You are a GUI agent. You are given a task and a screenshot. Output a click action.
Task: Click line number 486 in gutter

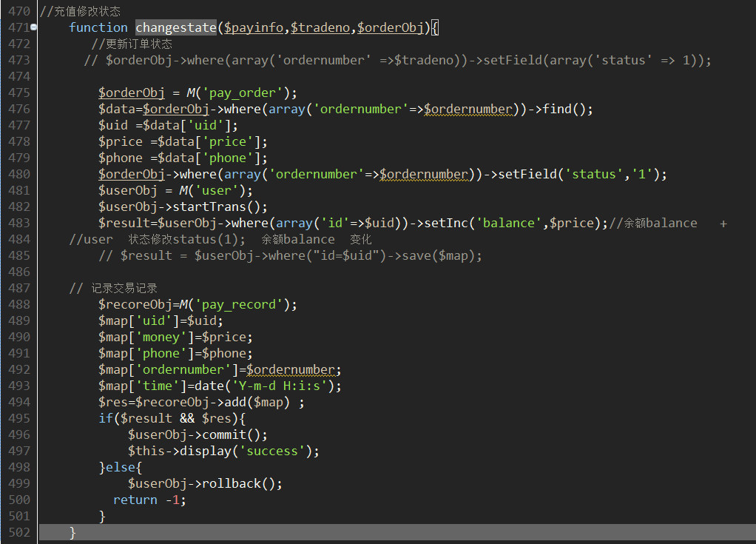pos(18,272)
